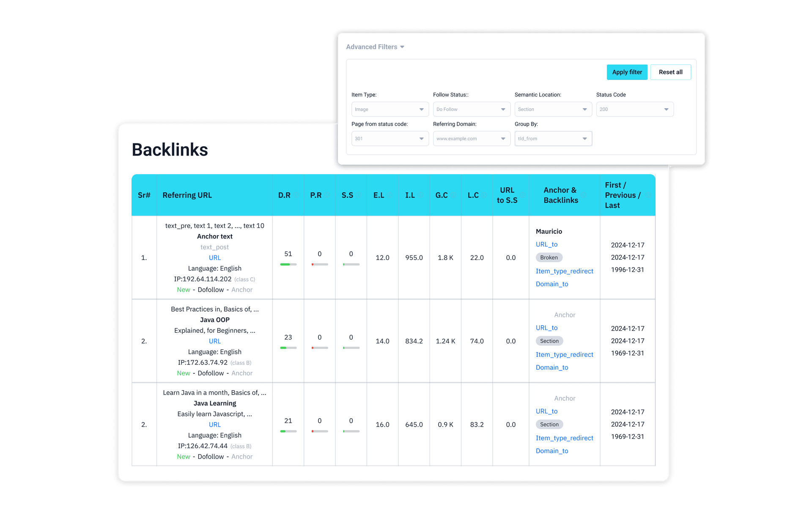Screen dimensions: 812x526
Task: Open Semantic Location dropdown showing Section
Action: point(553,110)
